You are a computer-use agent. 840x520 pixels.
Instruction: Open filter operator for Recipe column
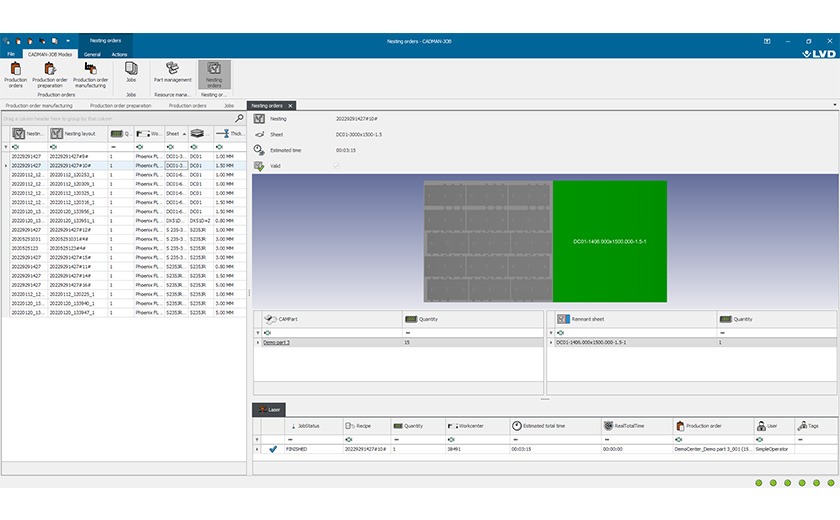[x=349, y=440]
